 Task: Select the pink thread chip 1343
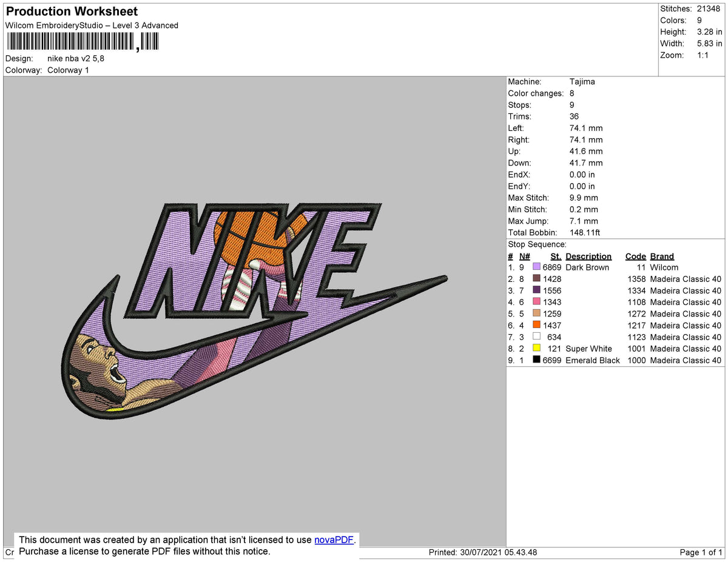[x=538, y=302]
